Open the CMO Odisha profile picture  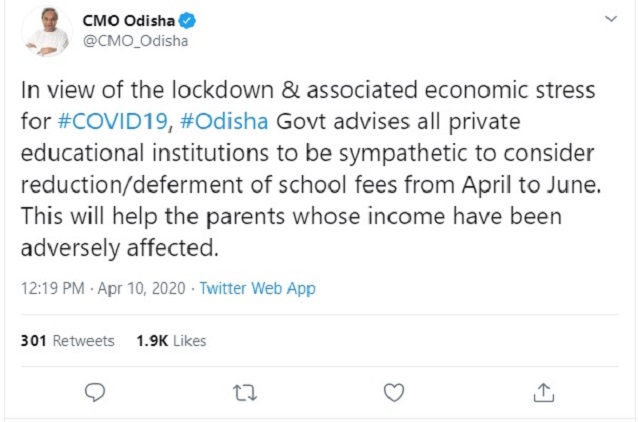(x=44, y=32)
